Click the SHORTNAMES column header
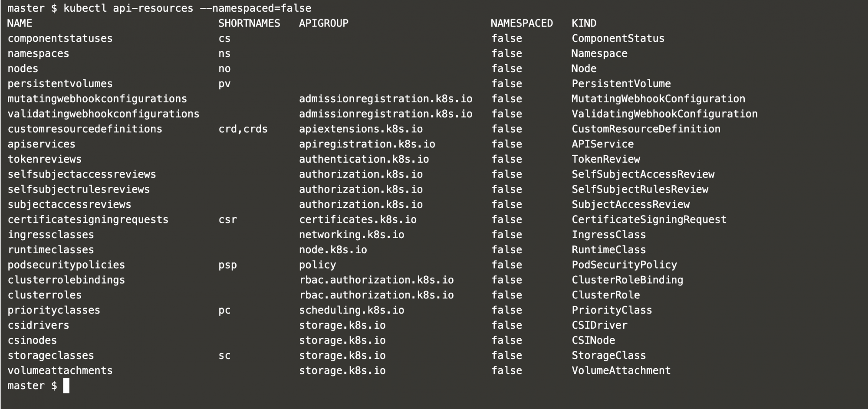The width and height of the screenshot is (868, 409). 249,23
